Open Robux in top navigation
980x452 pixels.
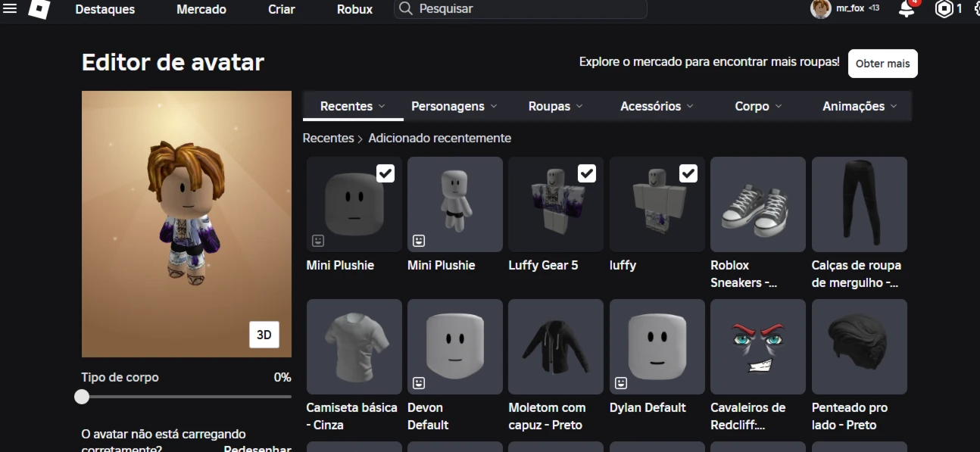pos(354,9)
